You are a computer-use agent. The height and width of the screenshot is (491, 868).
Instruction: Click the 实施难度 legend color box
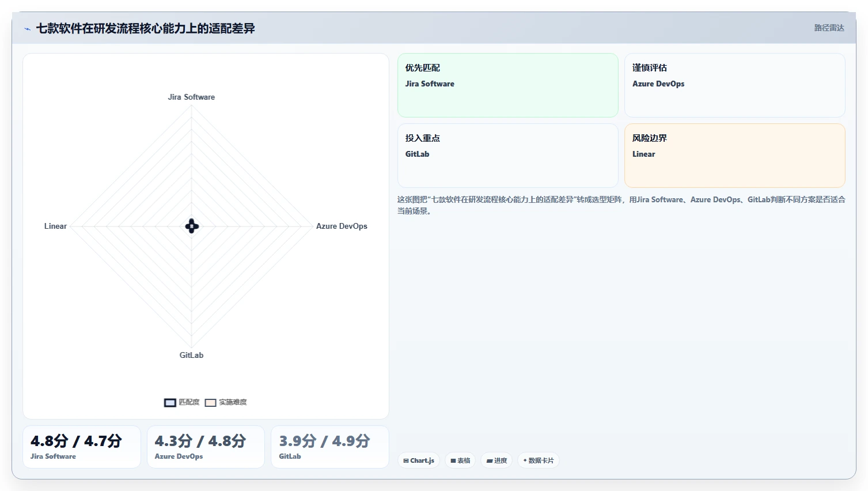click(210, 403)
